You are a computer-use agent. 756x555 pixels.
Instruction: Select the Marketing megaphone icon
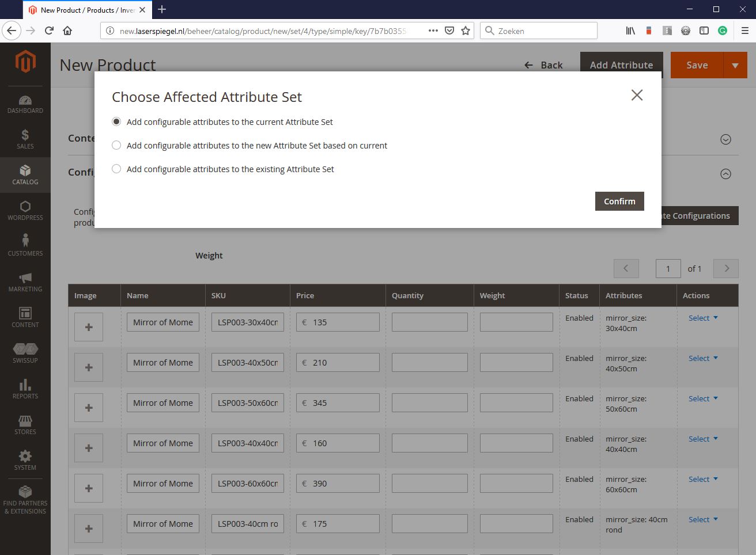[x=25, y=281]
